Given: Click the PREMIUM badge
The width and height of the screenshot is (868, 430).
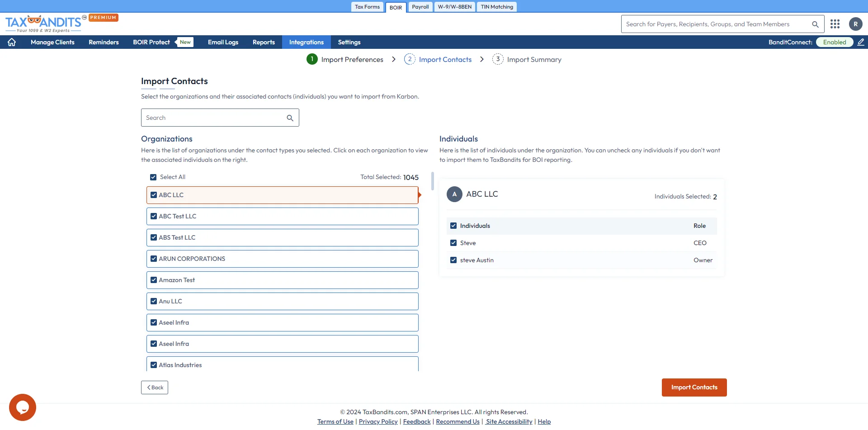Looking at the screenshot, I should coord(104,18).
